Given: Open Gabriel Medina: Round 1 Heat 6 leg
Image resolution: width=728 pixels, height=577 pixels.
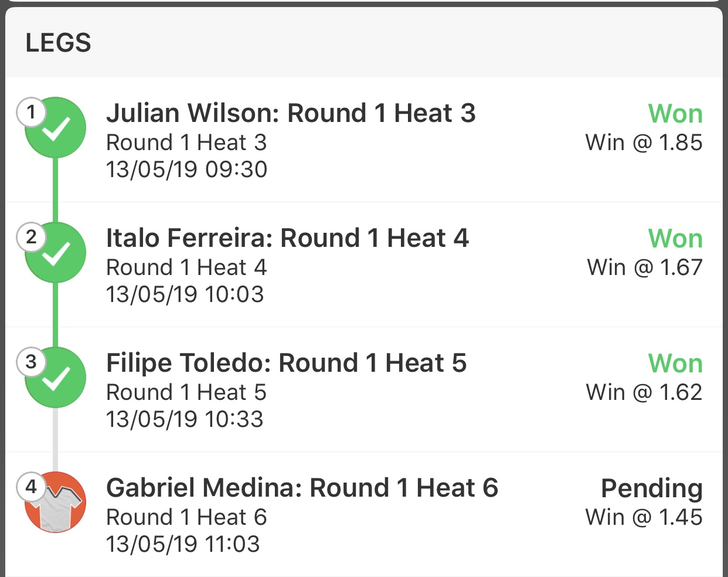Looking at the screenshot, I should tap(364, 514).
